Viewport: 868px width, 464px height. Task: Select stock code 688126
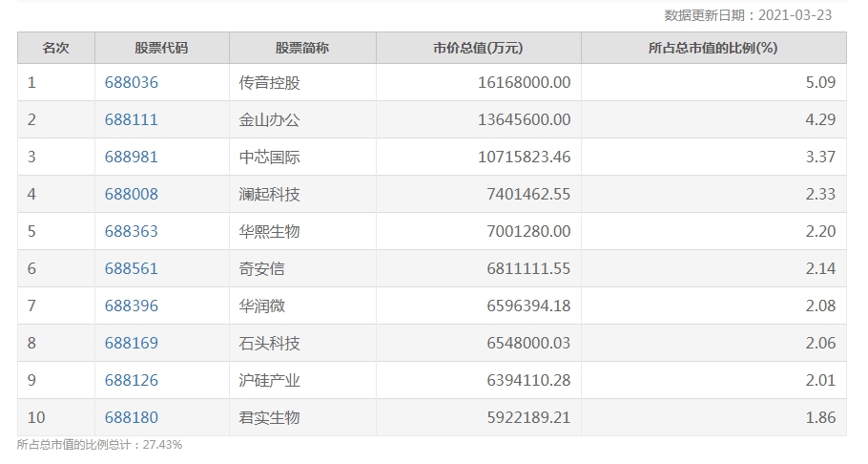(x=132, y=381)
